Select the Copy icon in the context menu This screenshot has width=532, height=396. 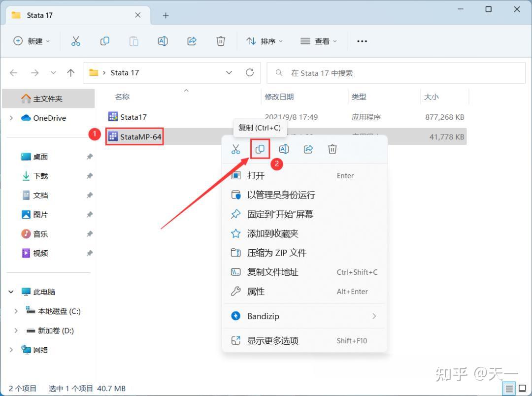[260, 149]
